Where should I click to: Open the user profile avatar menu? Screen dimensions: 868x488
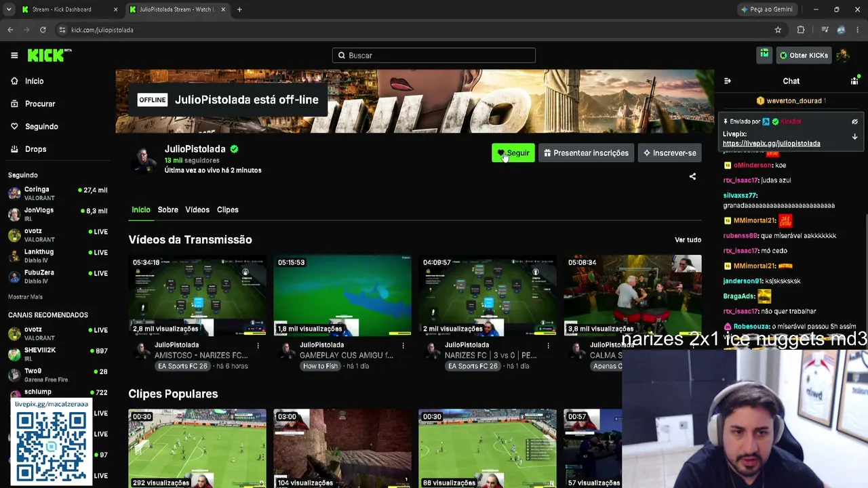point(843,55)
